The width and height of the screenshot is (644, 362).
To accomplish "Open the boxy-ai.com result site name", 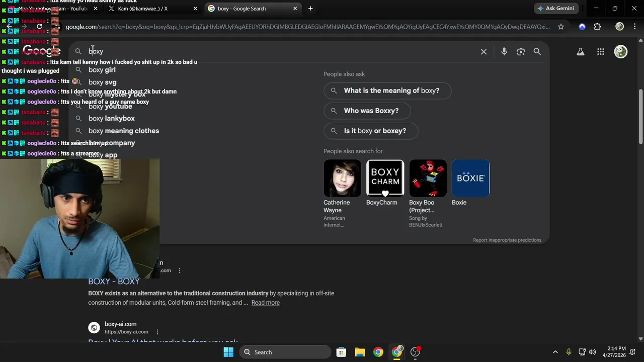I will 120,324.
